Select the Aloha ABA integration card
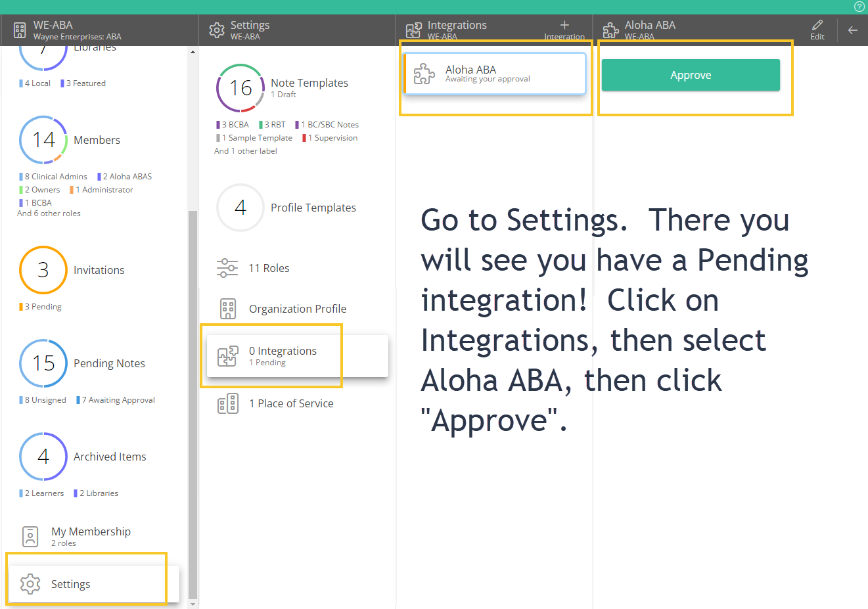 click(x=494, y=74)
